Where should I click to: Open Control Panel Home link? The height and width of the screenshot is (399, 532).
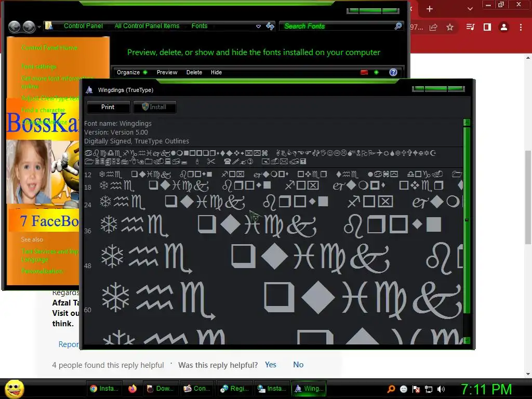(x=49, y=47)
